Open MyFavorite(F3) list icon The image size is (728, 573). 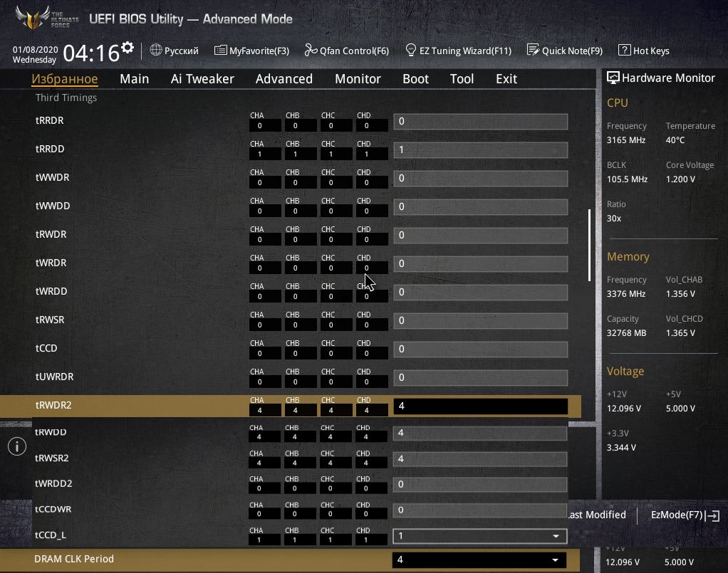pyautogui.click(x=221, y=50)
